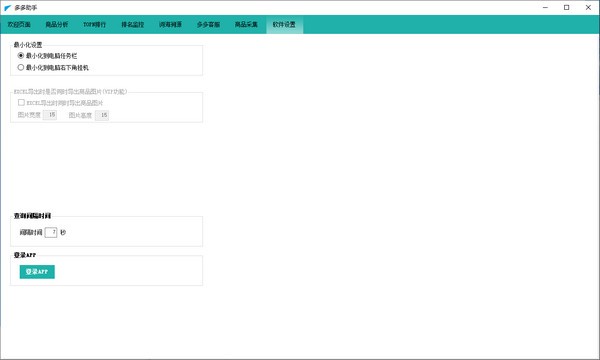Click the 图片宽度 input field
This screenshot has width=600, height=360.
tap(50, 115)
